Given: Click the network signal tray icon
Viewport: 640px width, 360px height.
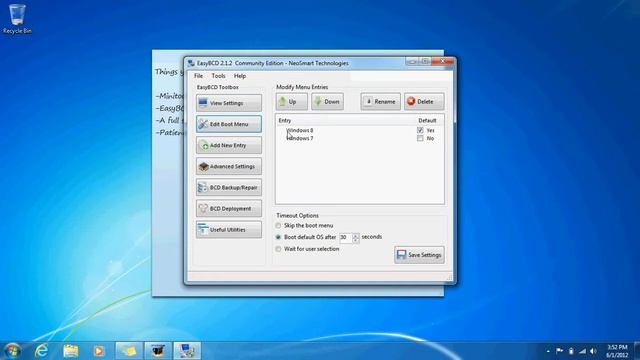Looking at the screenshot, I should tap(582, 351).
